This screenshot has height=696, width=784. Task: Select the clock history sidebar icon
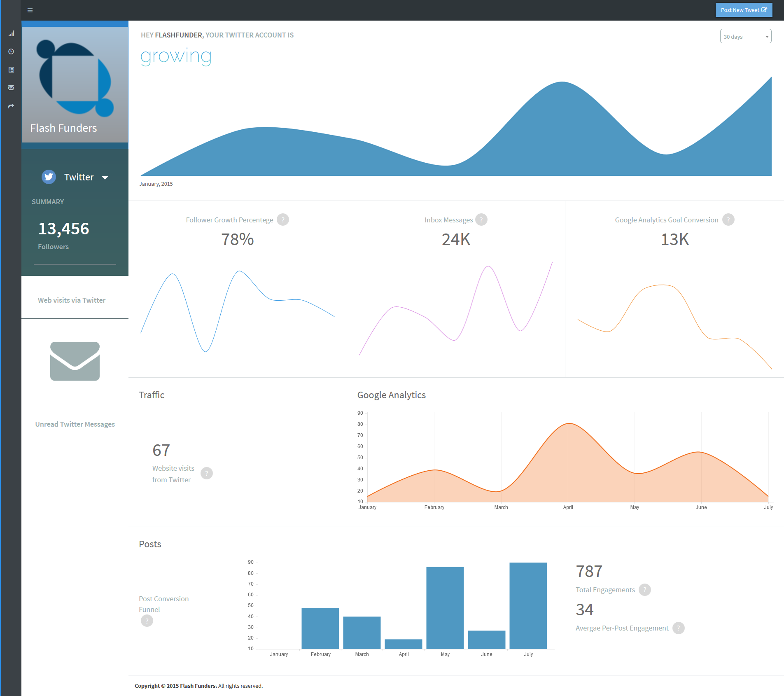(x=11, y=51)
